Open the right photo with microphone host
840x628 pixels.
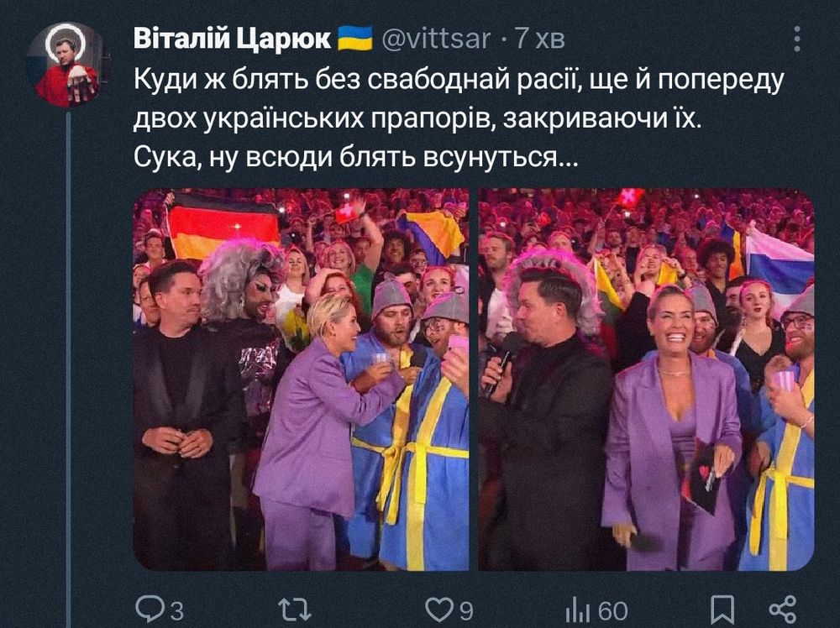coord(646,379)
